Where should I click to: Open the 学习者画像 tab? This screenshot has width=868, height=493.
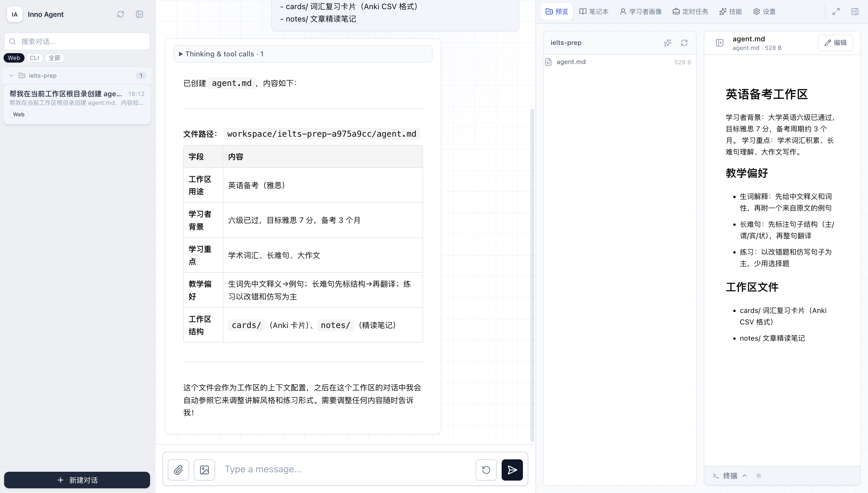tap(641, 12)
